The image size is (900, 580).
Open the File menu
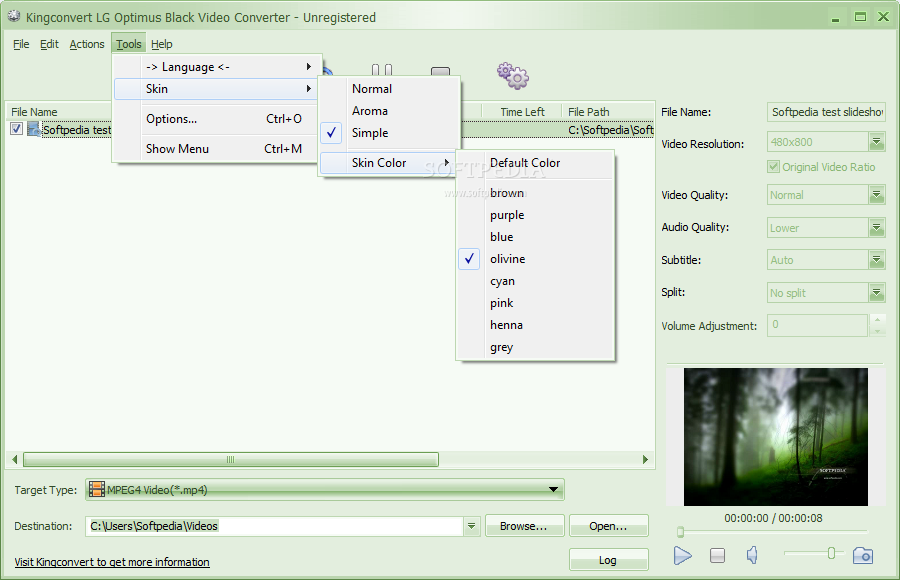pos(21,44)
